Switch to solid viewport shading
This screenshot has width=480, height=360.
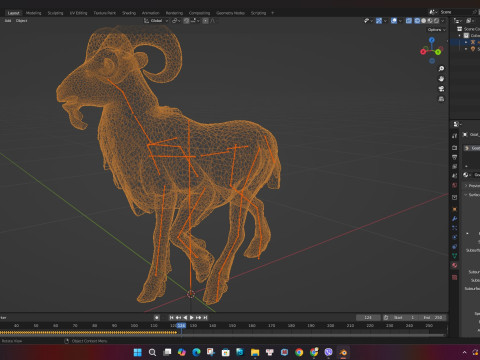(x=424, y=21)
